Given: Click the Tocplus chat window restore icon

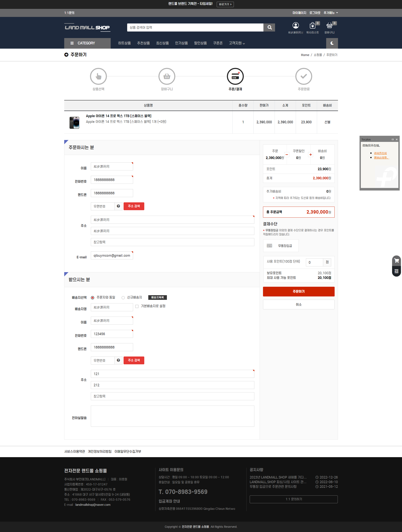Looking at the screenshot, I should [393, 140].
